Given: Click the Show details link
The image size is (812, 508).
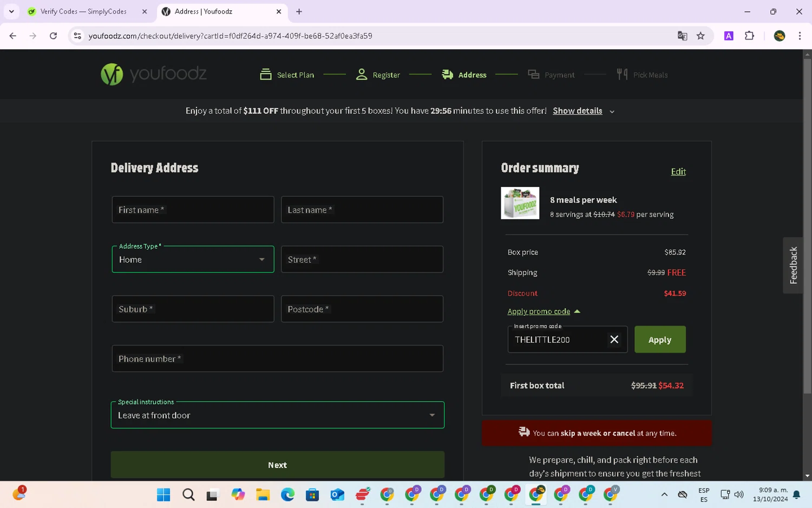Looking at the screenshot, I should pyautogui.click(x=577, y=110).
